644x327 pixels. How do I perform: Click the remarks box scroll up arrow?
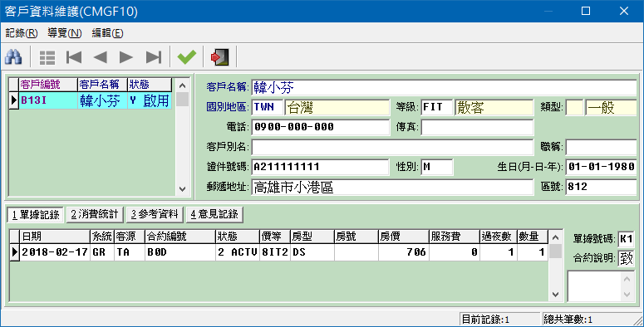[627, 279]
